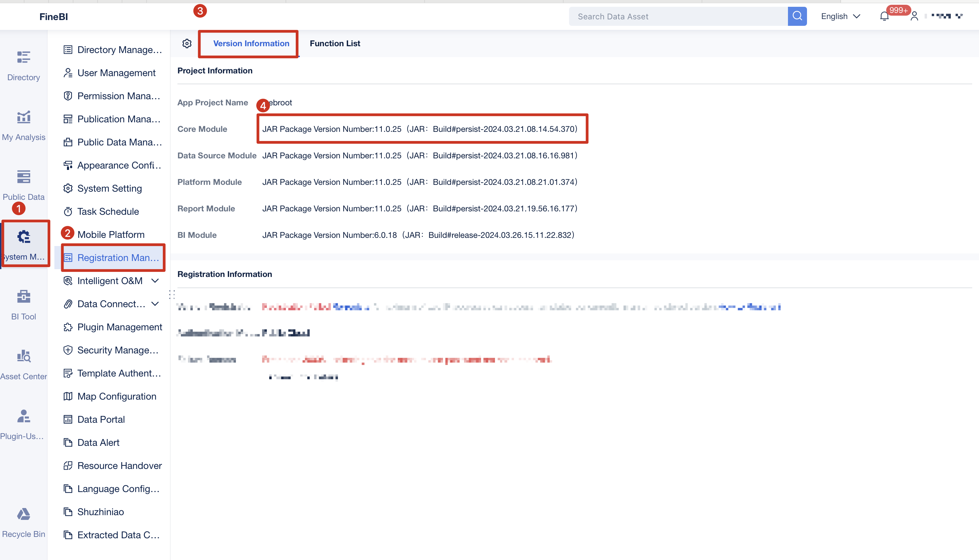Image resolution: width=979 pixels, height=560 pixels.
Task: Click the Search Data Asset field
Action: pos(678,16)
